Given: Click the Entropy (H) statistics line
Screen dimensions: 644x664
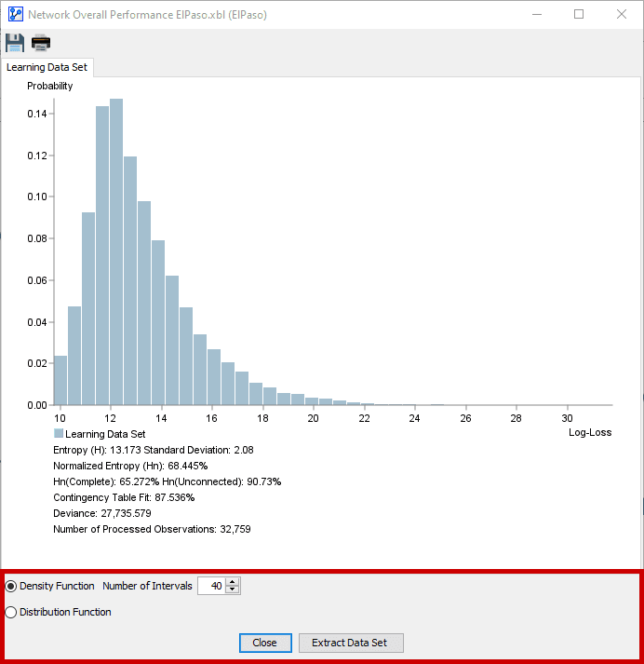Looking at the screenshot, I should (154, 450).
